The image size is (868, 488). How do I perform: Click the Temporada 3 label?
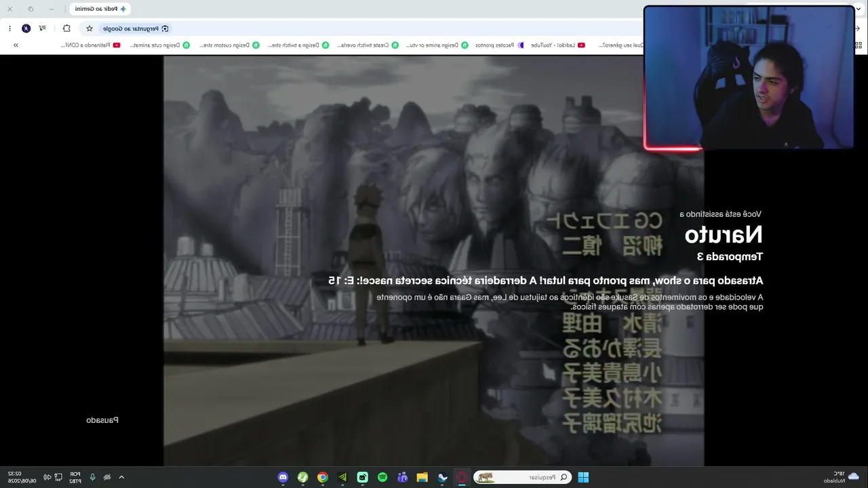click(x=730, y=257)
